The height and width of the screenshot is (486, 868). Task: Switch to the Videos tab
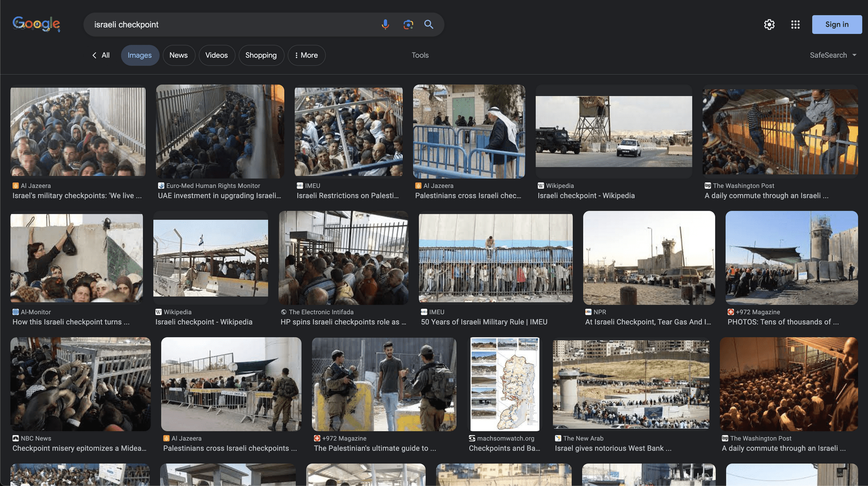pyautogui.click(x=217, y=55)
